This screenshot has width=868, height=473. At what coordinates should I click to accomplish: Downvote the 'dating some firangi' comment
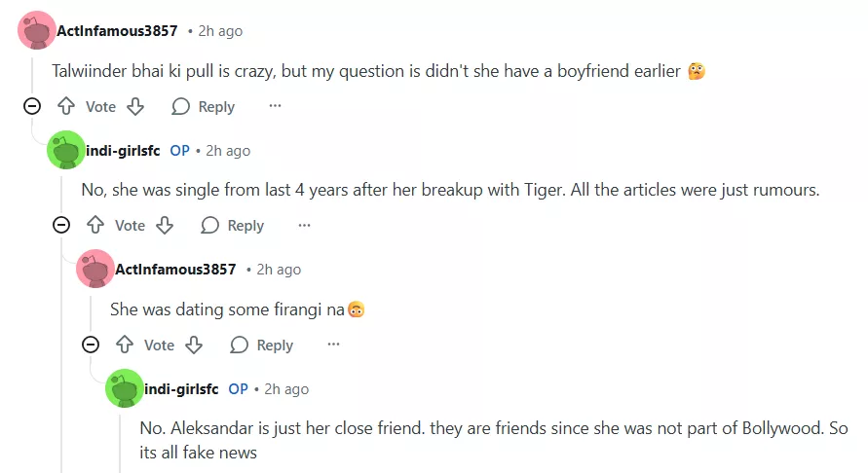pyautogui.click(x=194, y=345)
